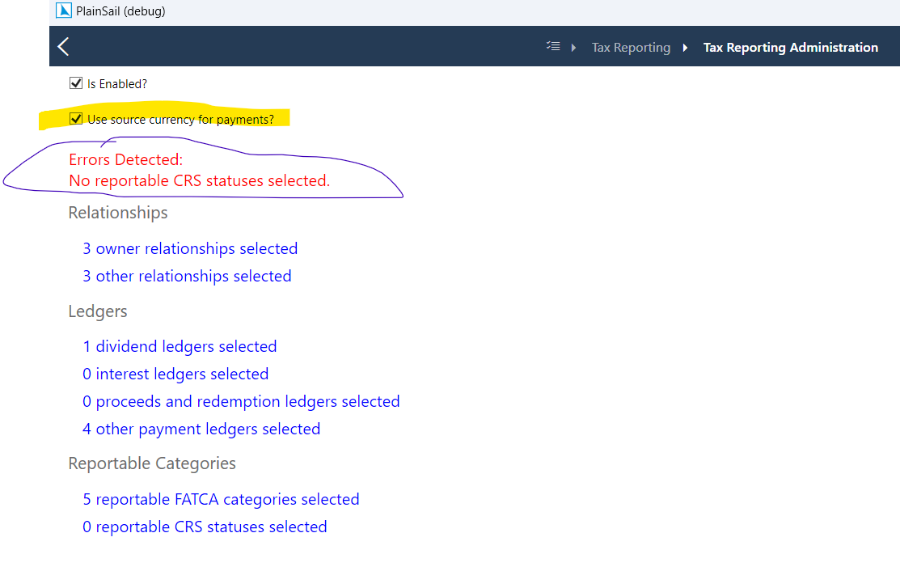Click the Reportable Categories heading

152,463
